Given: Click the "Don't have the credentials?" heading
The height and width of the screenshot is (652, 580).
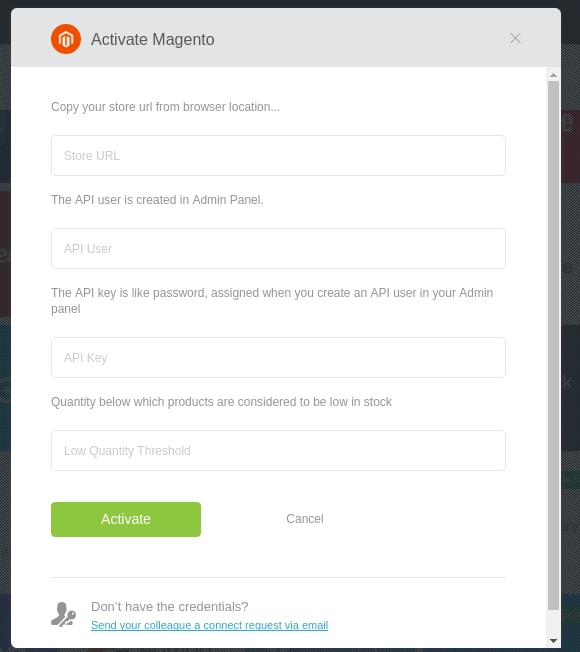Looking at the screenshot, I should pyautogui.click(x=170, y=607).
